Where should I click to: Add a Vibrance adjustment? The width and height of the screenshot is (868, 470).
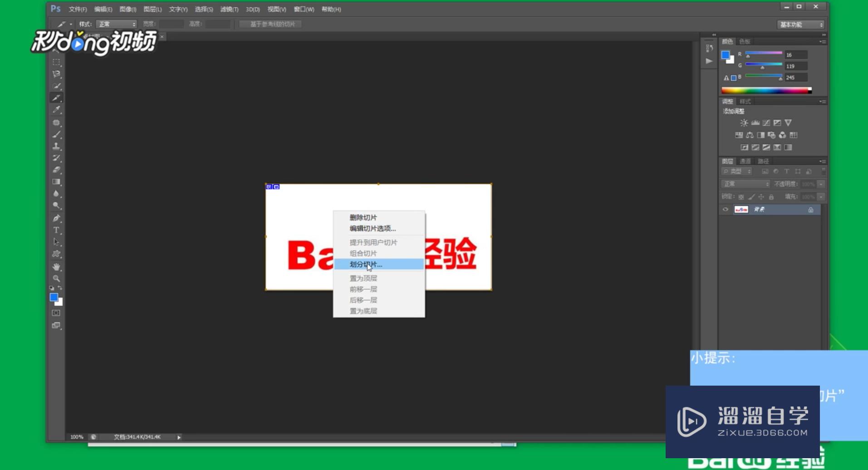coord(788,123)
